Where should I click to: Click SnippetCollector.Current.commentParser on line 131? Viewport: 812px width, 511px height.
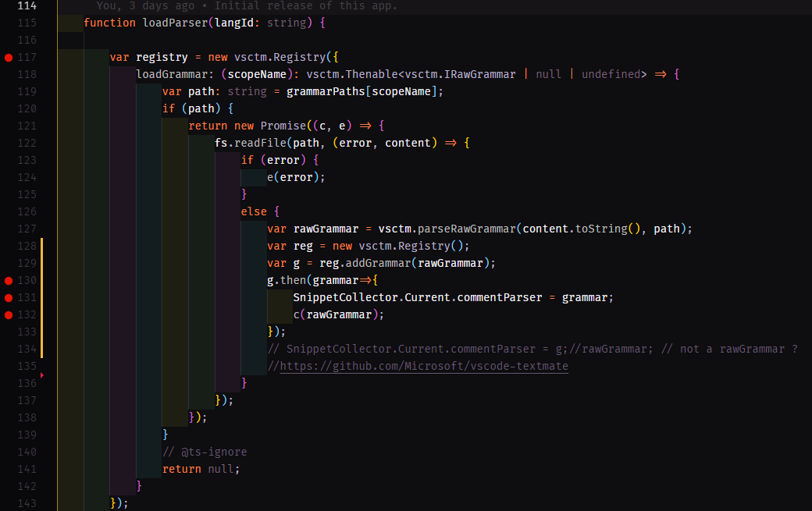(x=417, y=296)
